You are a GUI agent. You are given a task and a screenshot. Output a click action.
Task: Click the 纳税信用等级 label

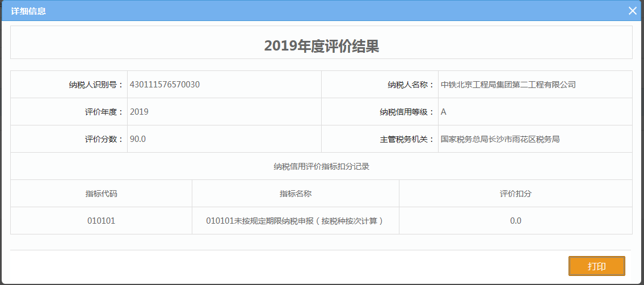[407, 112]
